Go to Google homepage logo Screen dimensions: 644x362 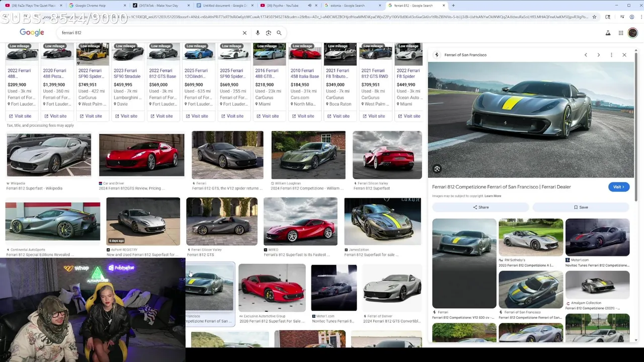(32, 33)
